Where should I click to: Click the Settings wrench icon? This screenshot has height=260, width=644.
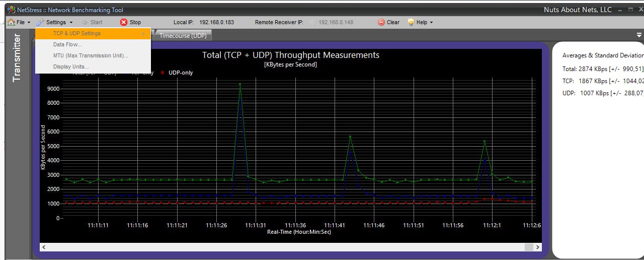40,22
